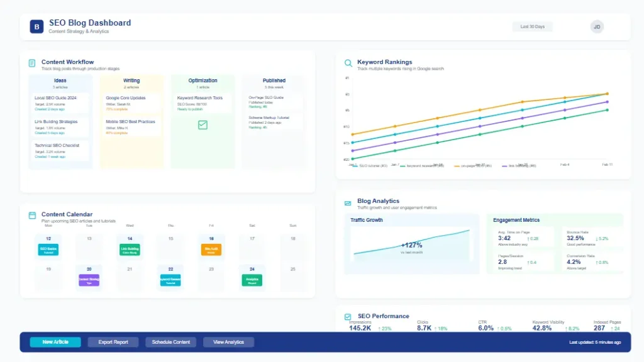Click the green checkmark in the Optimization card
This screenshot has width=644, height=362.
(202, 125)
